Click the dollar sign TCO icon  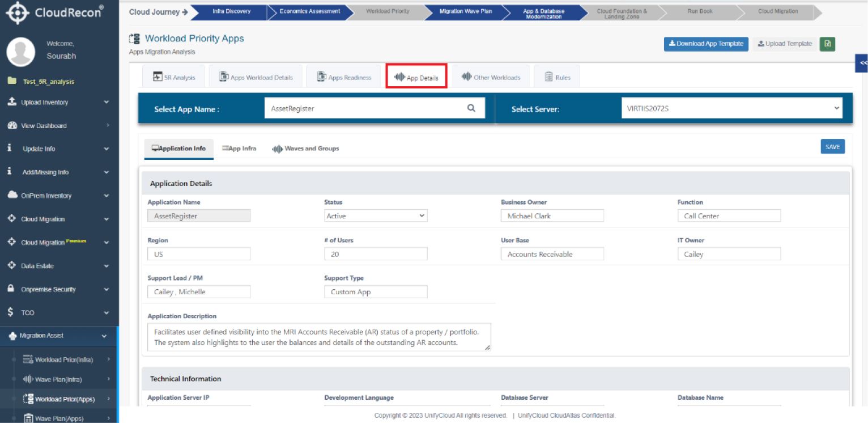point(11,312)
